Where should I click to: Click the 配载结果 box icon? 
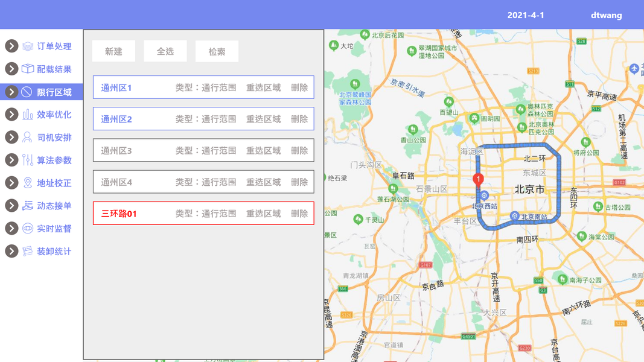click(28, 69)
